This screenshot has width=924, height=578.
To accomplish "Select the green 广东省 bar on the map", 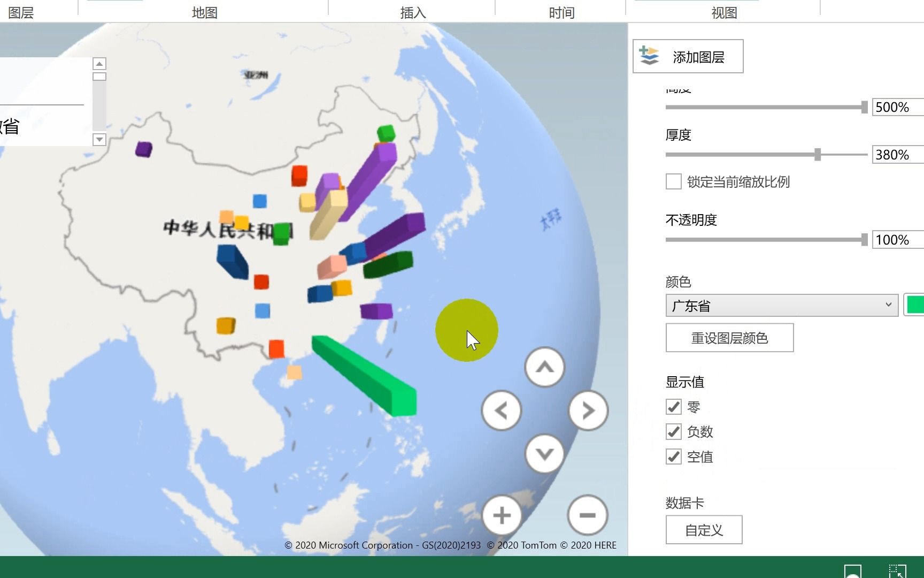I will (364, 375).
